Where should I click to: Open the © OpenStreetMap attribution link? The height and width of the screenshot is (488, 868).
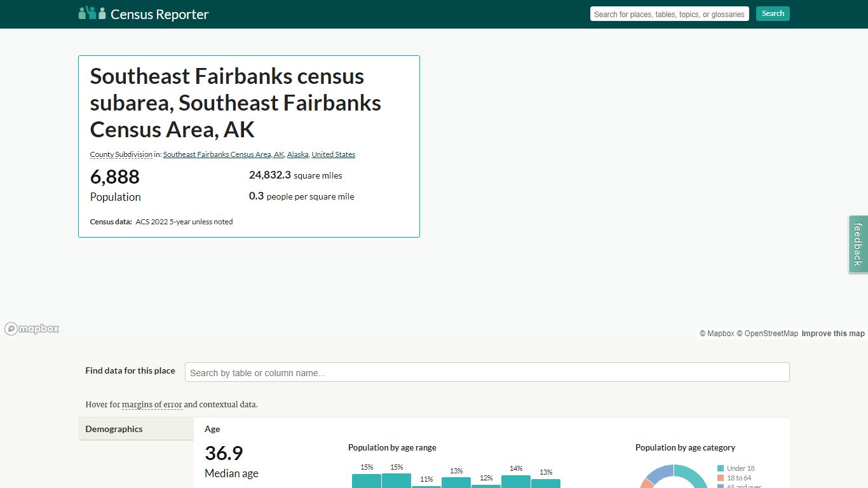(x=767, y=334)
